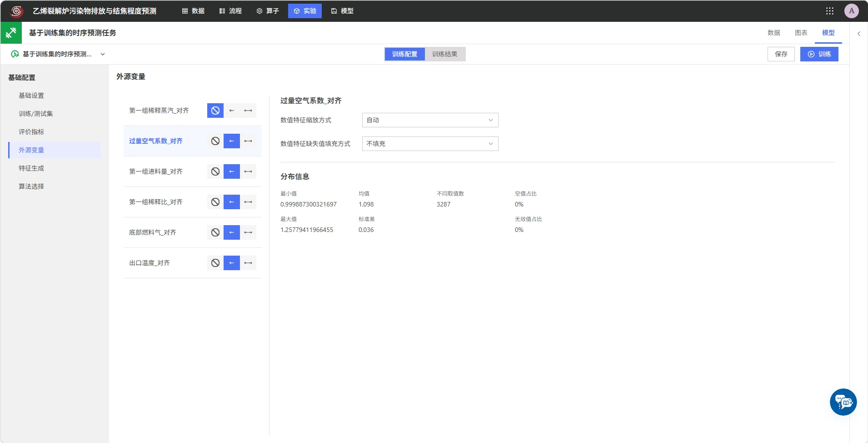The height and width of the screenshot is (443, 868).
Task: Open the apps grid menu icon
Action: (830, 11)
